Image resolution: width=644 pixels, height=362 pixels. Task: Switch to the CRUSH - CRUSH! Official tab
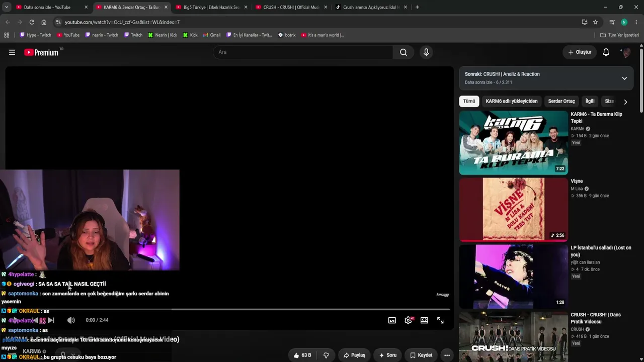(292, 7)
